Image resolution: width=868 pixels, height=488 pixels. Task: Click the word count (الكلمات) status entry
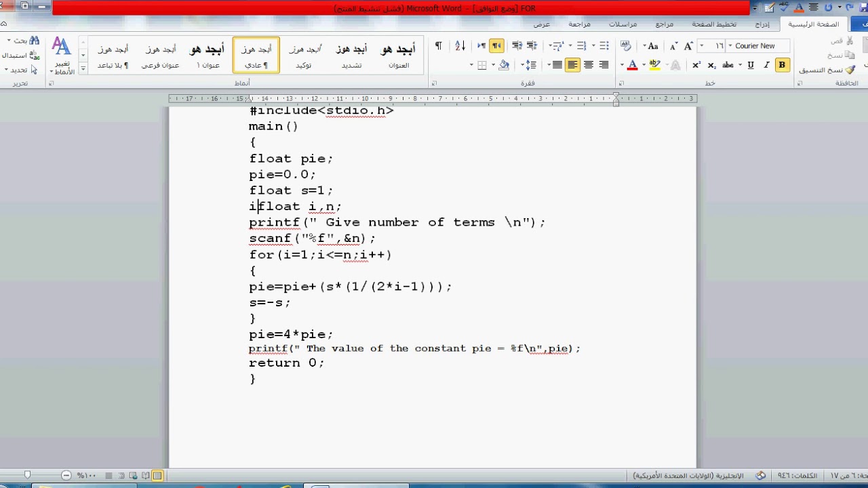click(x=797, y=476)
